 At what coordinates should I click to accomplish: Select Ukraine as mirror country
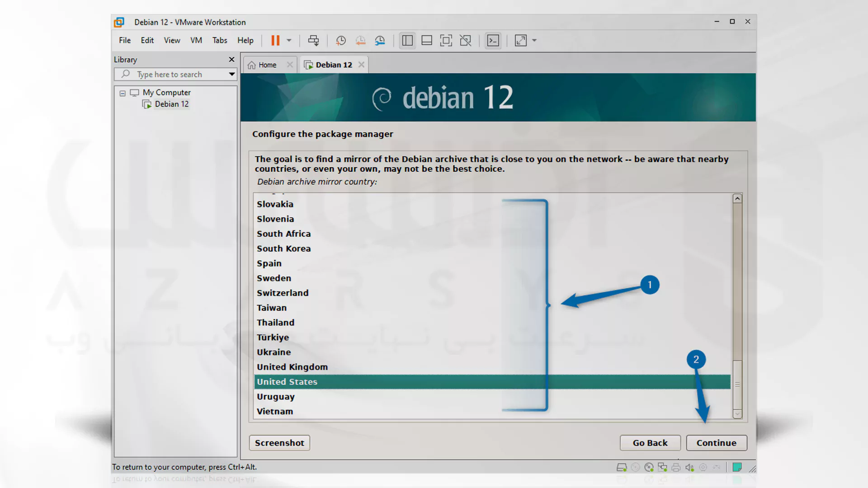pyautogui.click(x=492, y=352)
